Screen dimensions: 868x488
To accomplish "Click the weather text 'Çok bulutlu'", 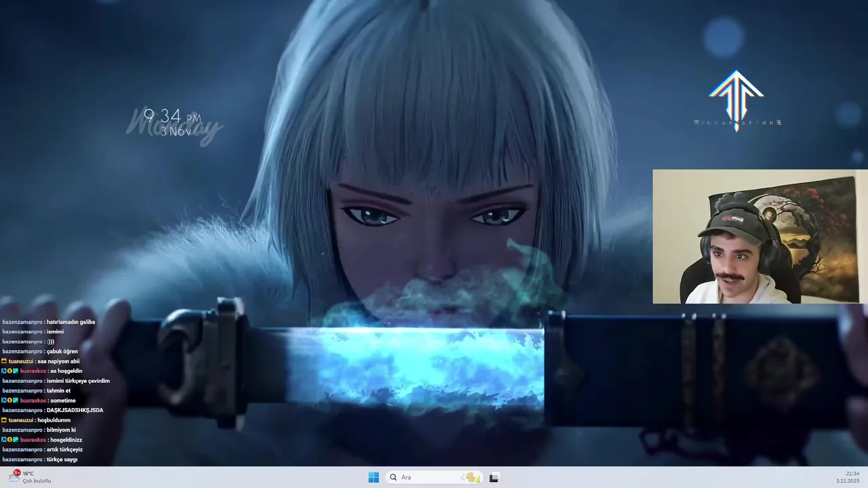I will click(x=37, y=481).
